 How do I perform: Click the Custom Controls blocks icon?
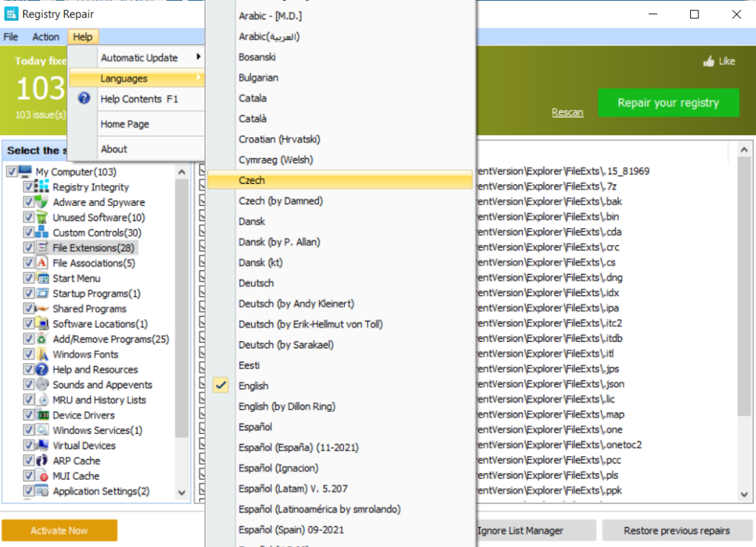(x=42, y=233)
